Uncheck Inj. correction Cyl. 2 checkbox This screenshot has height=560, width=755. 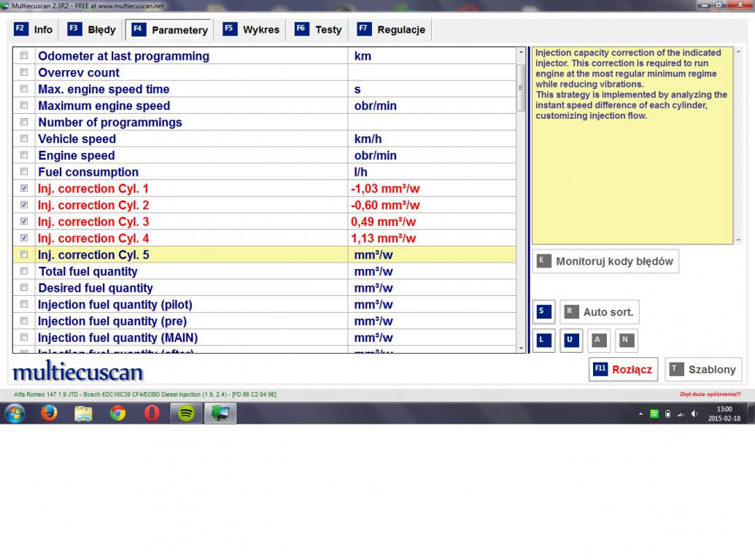tap(24, 204)
